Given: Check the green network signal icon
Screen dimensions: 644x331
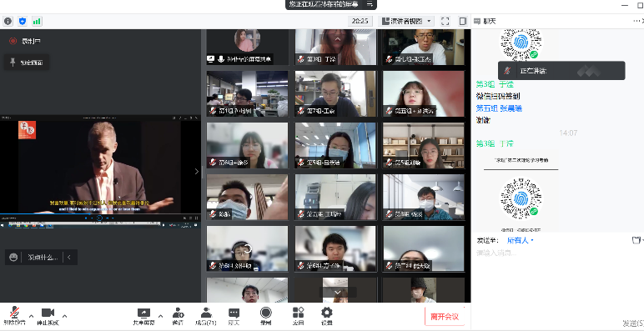Looking at the screenshot, I should [x=37, y=21].
